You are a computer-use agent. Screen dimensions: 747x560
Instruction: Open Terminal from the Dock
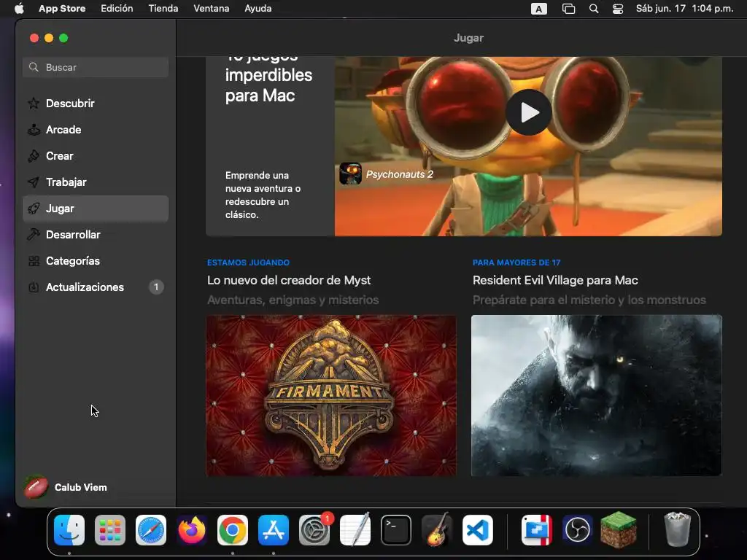[396, 530]
